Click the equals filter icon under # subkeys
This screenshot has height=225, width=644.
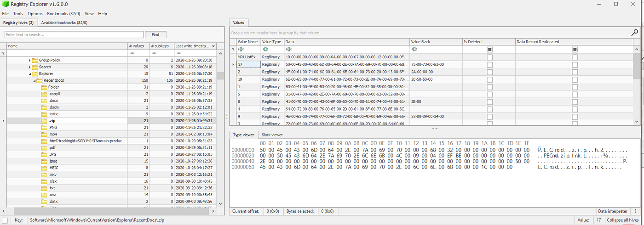tap(155, 53)
